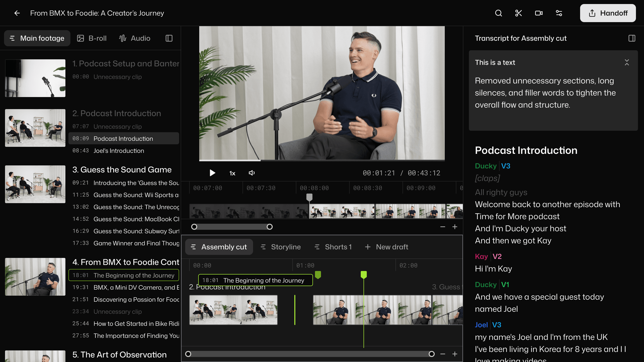The image size is (644, 362).
Task: Click the back arrow next to the project title
Action: pos(17,13)
